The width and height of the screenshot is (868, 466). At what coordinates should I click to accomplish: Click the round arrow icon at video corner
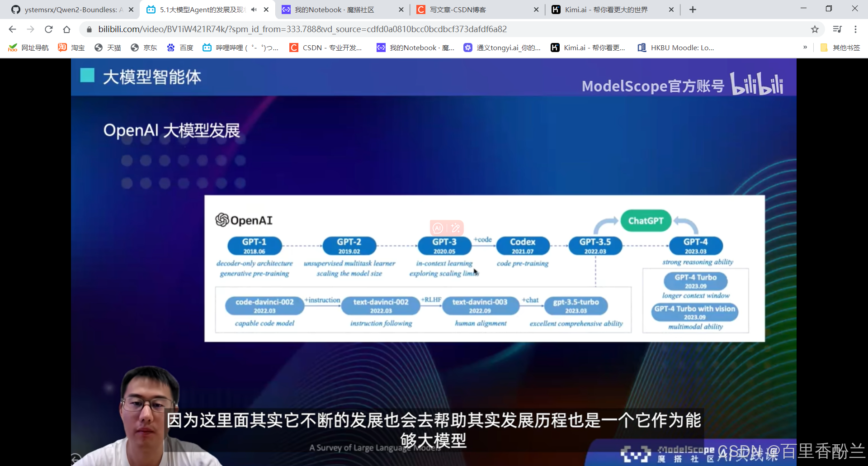click(x=76, y=459)
